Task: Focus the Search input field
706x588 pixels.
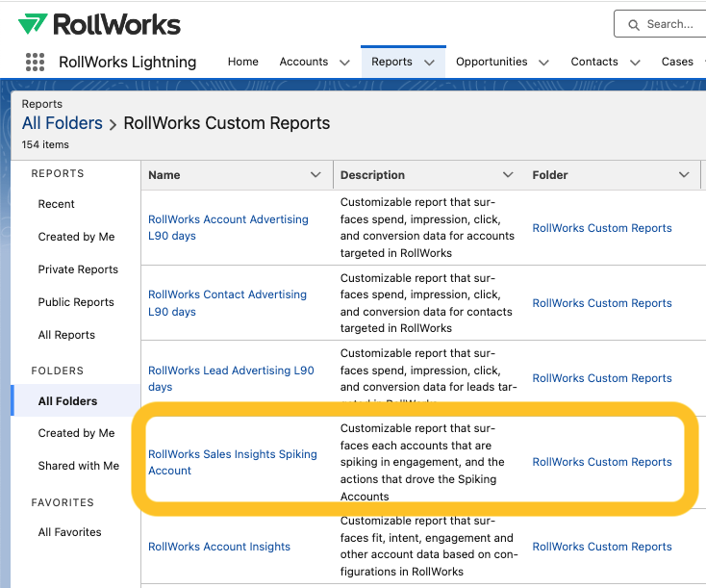Action: [660, 24]
